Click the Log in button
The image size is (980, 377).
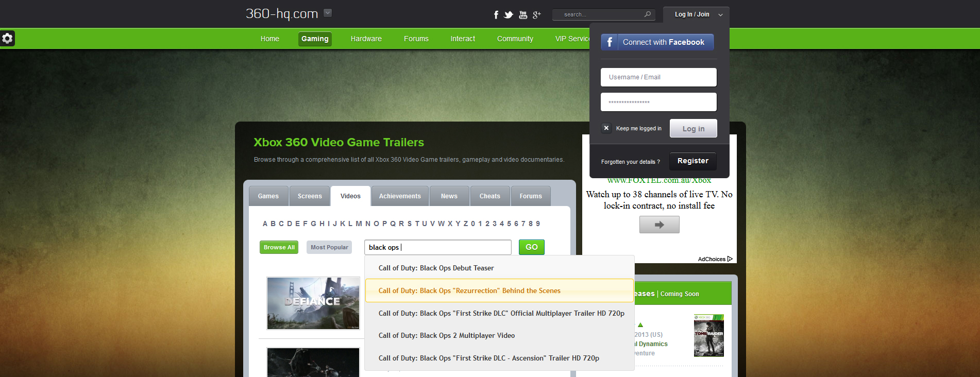tap(694, 129)
